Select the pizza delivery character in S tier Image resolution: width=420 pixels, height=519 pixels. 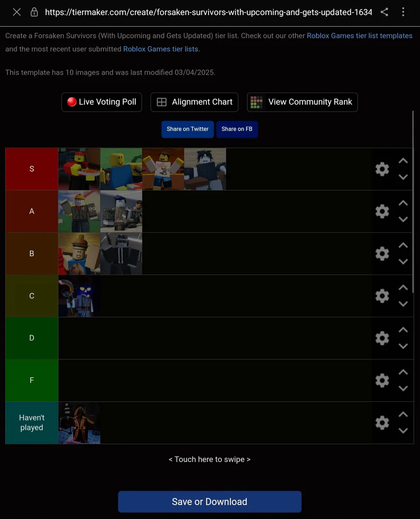79,169
